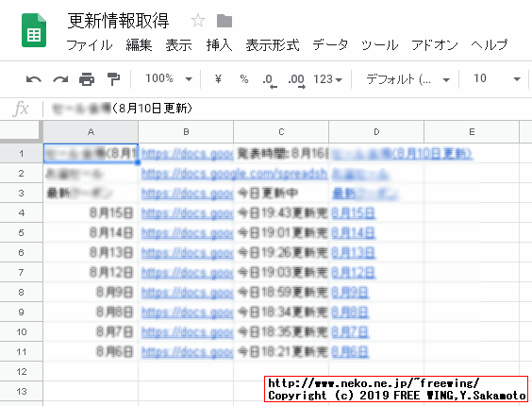Open the ツール menu
Image resolution: width=532 pixels, height=406 pixels.
point(379,44)
